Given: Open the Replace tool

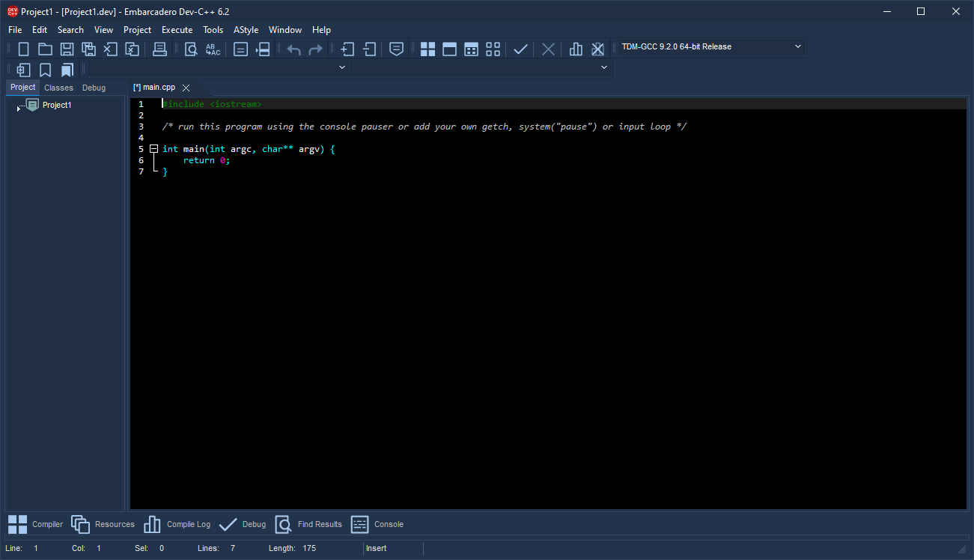Looking at the screenshot, I should [x=213, y=49].
